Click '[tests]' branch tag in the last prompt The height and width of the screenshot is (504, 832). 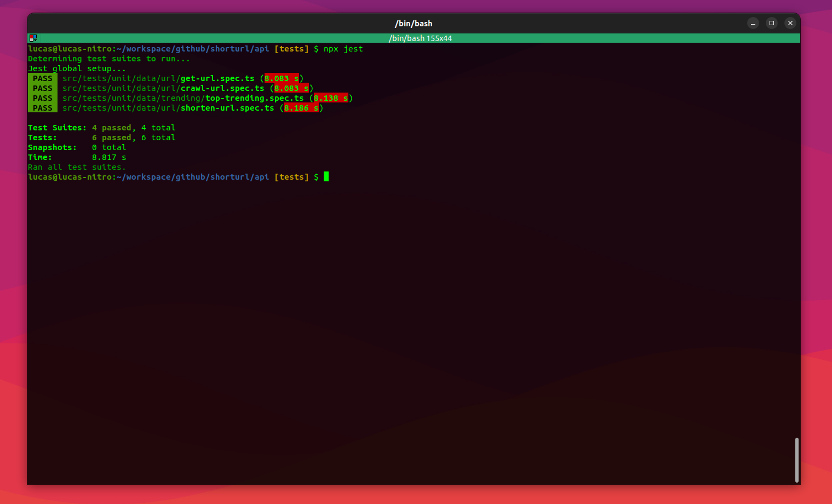point(291,177)
